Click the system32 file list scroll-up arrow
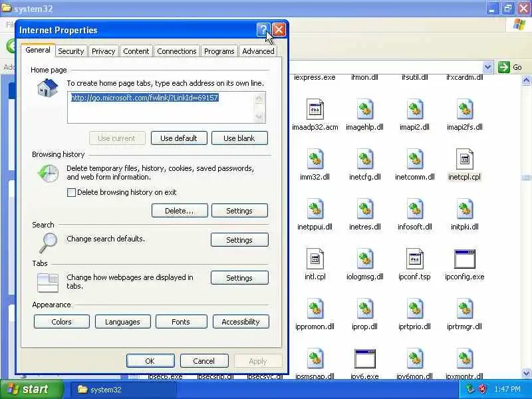Viewport: 532px width, 399px height. click(526, 80)
